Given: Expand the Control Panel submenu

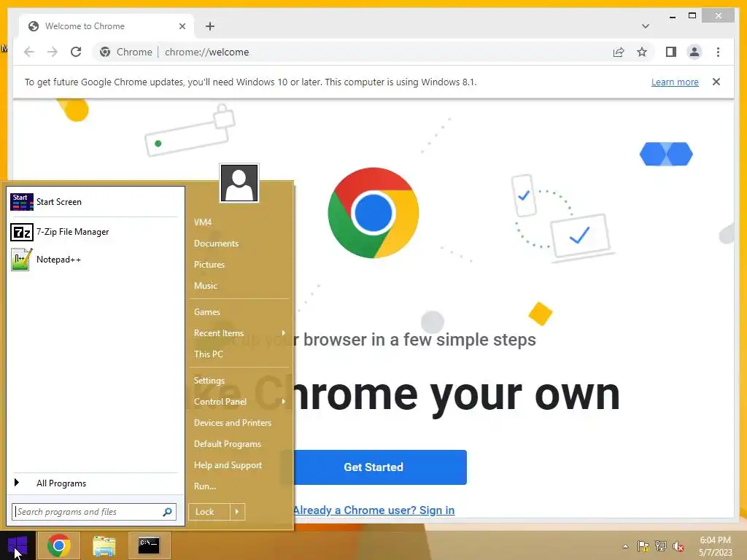Looking at the screenshot, I should [x=239, y=402].
